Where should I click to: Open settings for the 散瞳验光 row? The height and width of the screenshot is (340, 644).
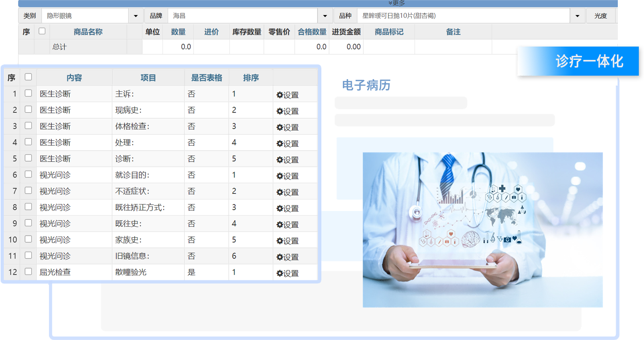[287, 273]
